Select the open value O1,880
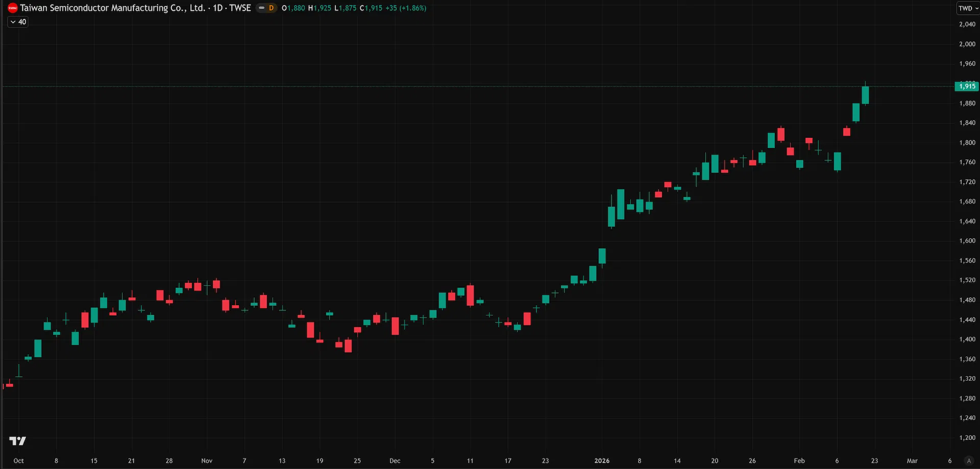This screenshot has width=980, height=469. click(293, 8)
